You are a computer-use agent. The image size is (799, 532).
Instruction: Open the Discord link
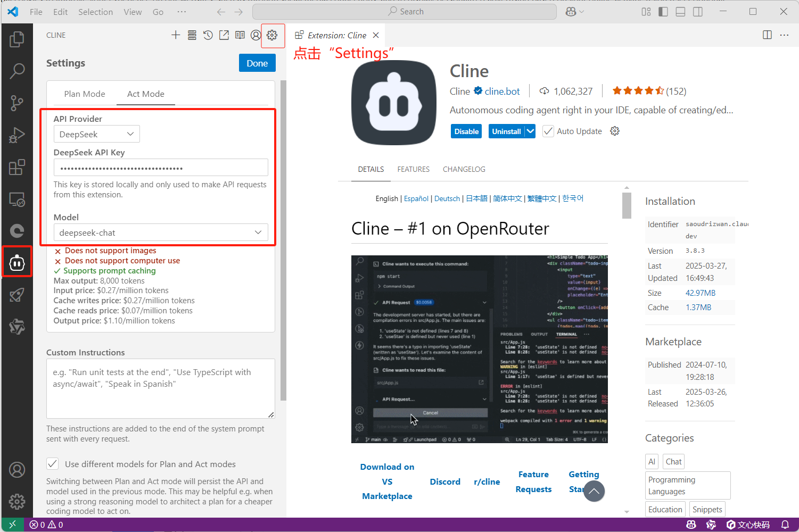445,481
